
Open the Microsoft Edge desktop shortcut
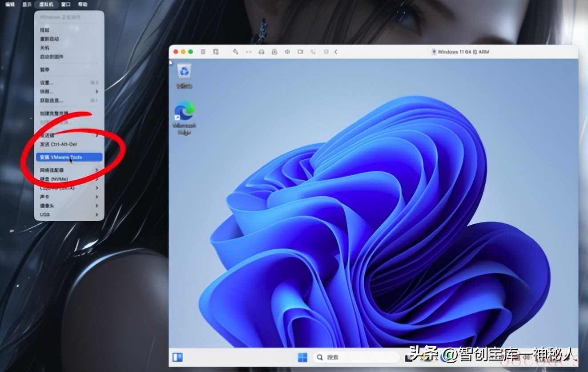pyautogui.click(x=184, y=117)
